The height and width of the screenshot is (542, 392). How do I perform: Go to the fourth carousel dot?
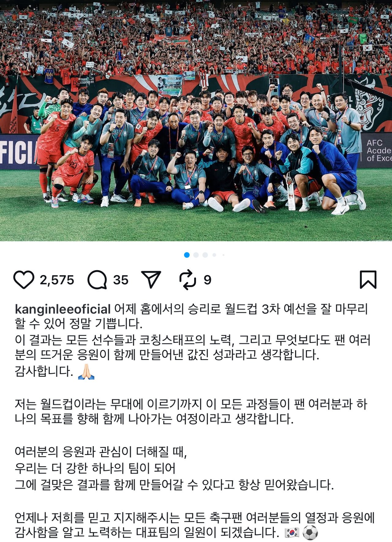click(x=214, y=255)
